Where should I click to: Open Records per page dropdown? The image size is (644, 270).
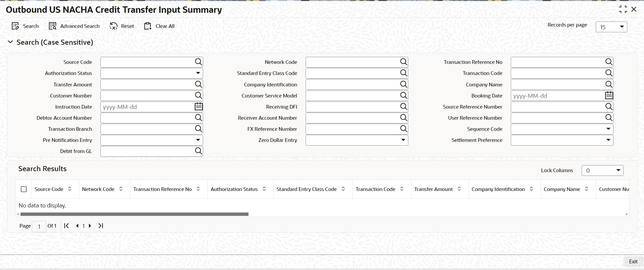[x=611, y=27]
